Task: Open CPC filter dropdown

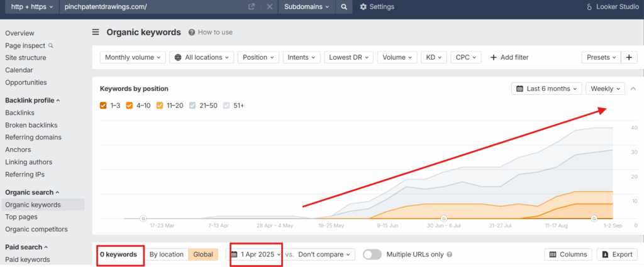Action: click(466, 57)
